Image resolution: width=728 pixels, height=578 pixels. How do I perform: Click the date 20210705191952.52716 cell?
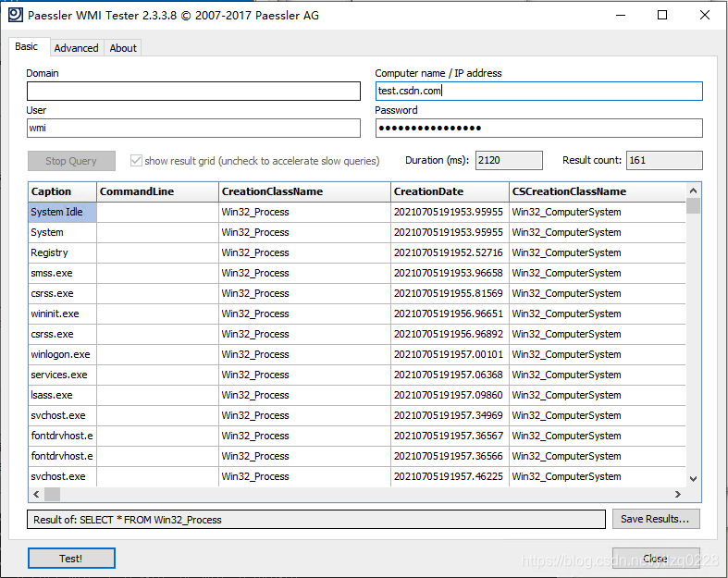tap(450, 253)
